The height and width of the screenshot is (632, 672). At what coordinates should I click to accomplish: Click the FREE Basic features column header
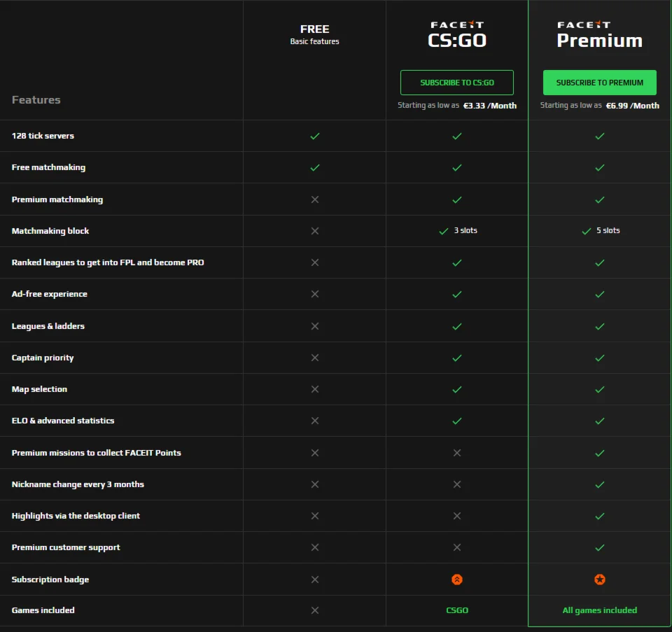(315, 34)
